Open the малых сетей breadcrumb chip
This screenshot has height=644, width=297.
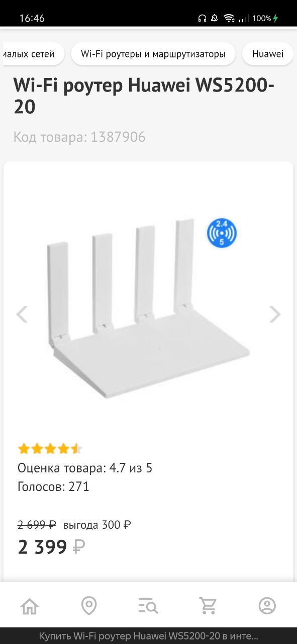tap(33, 54)
